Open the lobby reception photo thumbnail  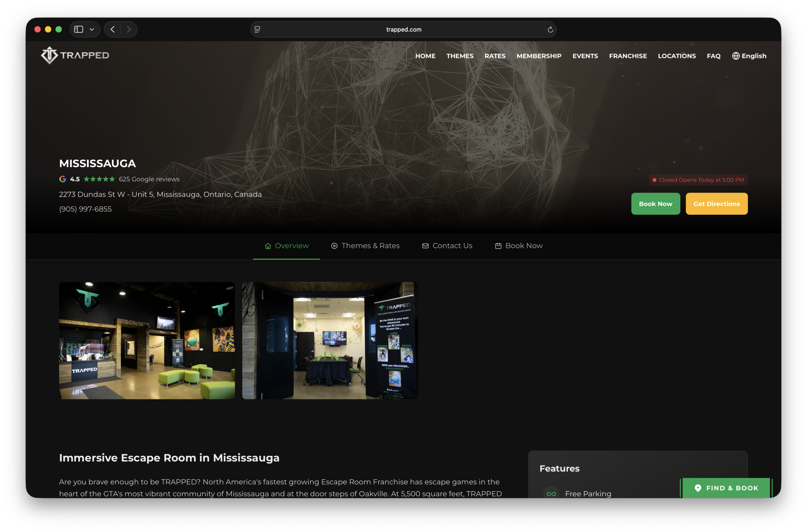147,341
